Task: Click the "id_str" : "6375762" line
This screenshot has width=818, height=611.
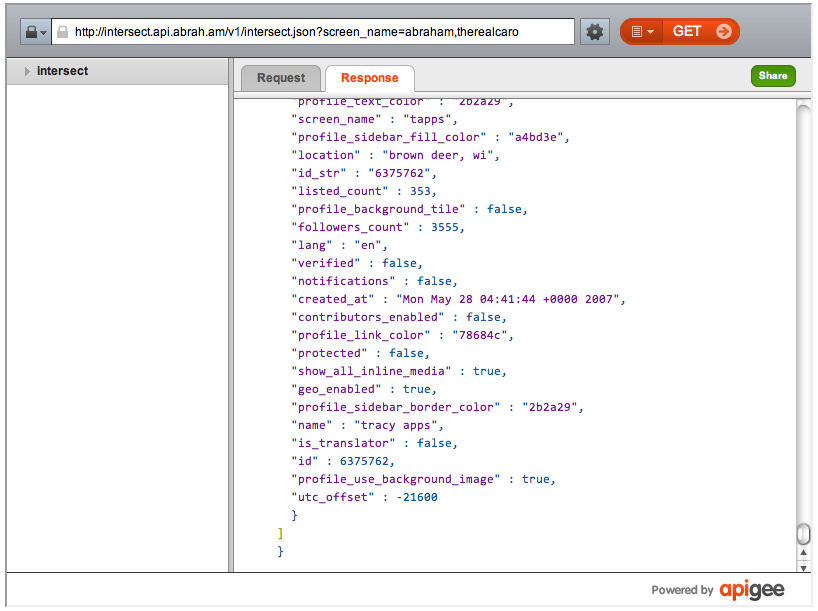Action: [364, 173]
